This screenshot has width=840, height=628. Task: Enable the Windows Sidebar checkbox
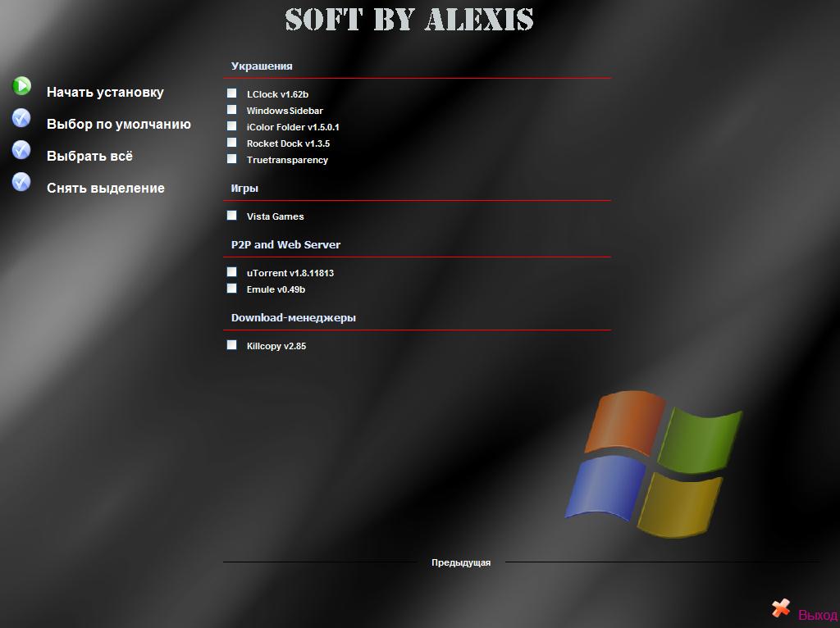[231, 110]
